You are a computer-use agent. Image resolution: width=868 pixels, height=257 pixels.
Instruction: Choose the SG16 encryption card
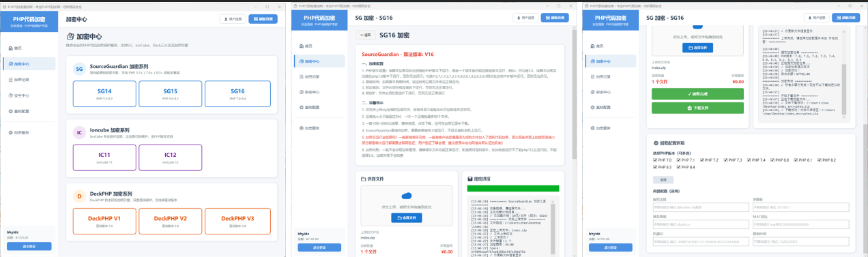tap(237, 94)
